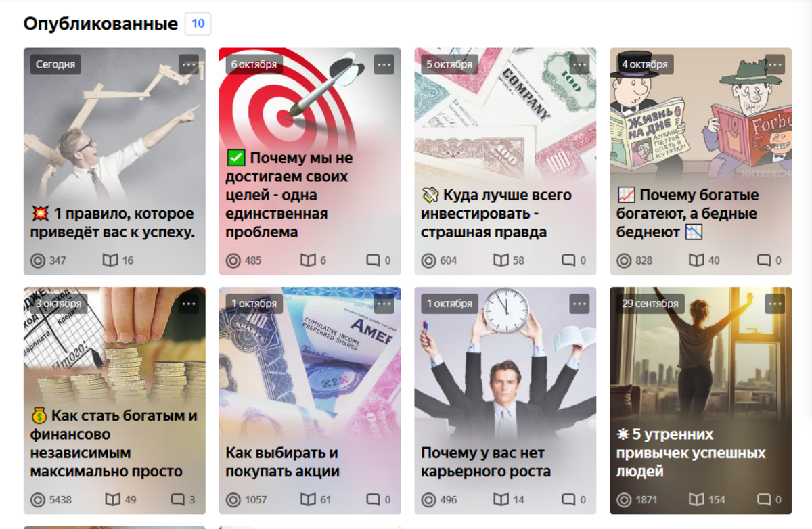Click cartoon newspaper thumbnail on '4 октября' card
This screenshot has height=529, width=812.
pyautogui.click(x=700, y=115)
